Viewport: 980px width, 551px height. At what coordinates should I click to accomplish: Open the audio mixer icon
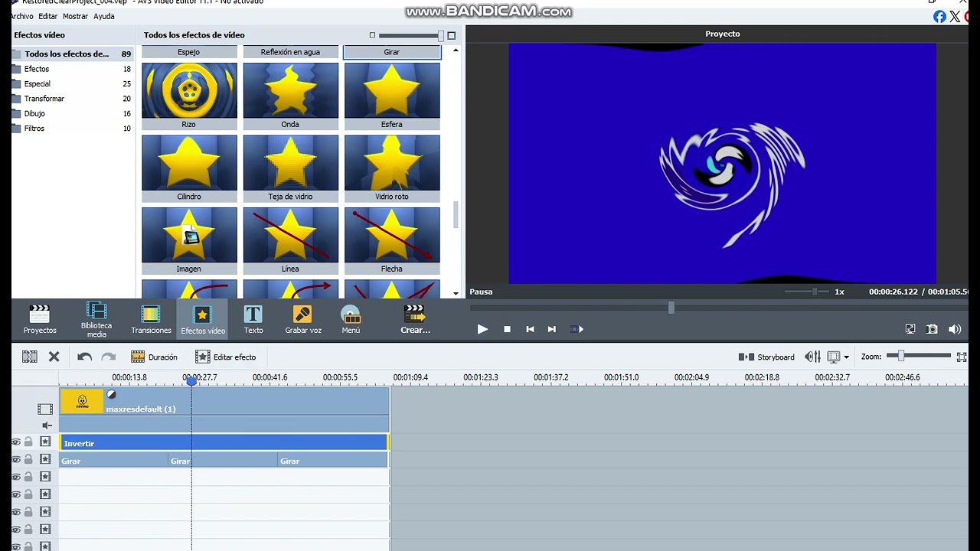tap(812, 357)
